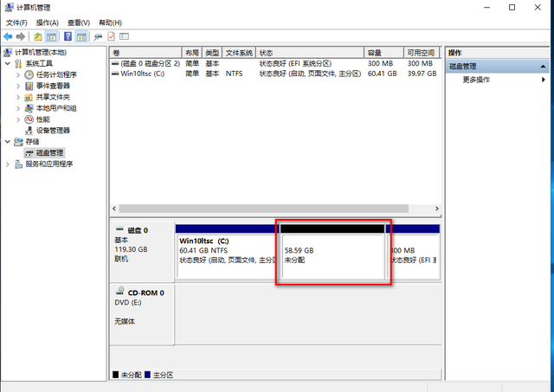Click the scroll right arrow of volume list
554x392 pixels.
pyautogui.click(x=436, y=209)
